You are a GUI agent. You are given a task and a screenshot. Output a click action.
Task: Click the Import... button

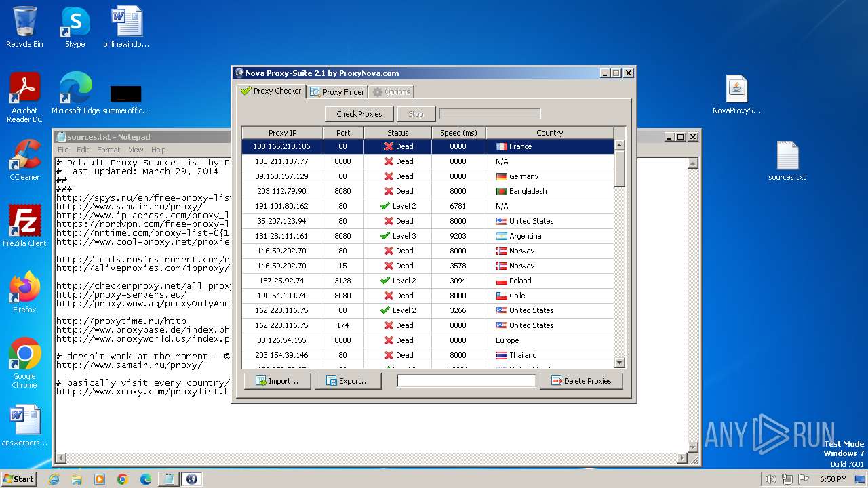(277, 381)
